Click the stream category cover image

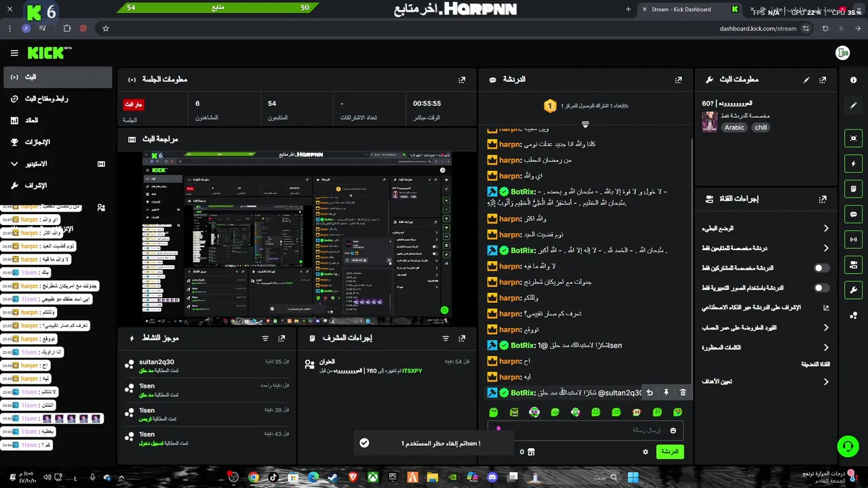(x=709, y=121)
